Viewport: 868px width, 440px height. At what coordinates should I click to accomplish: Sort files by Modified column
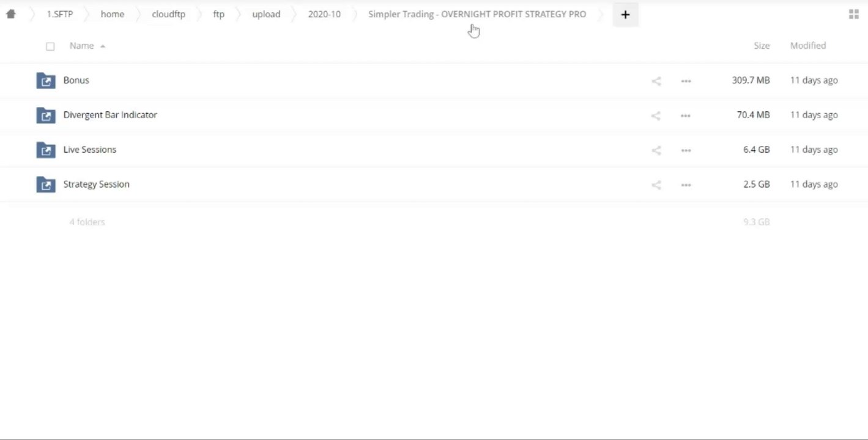coord(808,46)
